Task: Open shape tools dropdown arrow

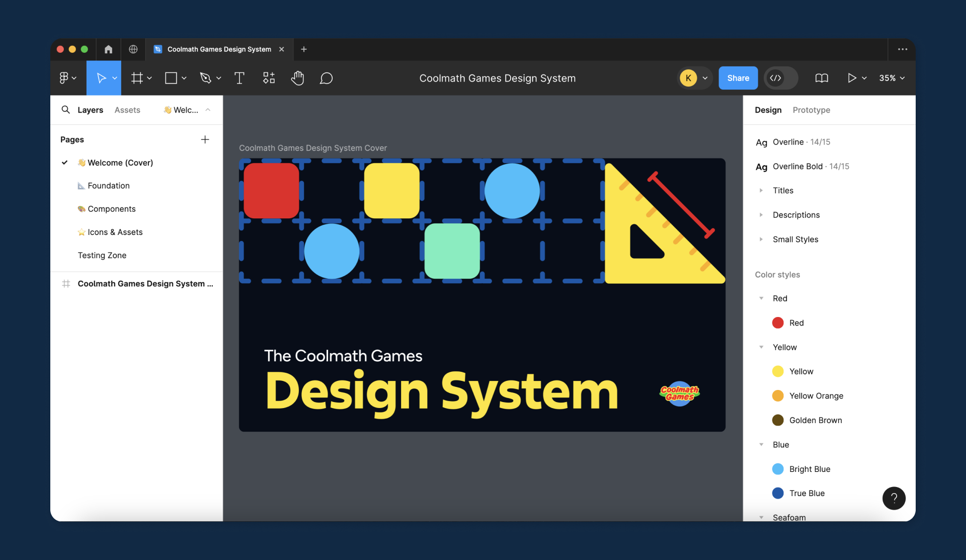Action: pos(184,78)
